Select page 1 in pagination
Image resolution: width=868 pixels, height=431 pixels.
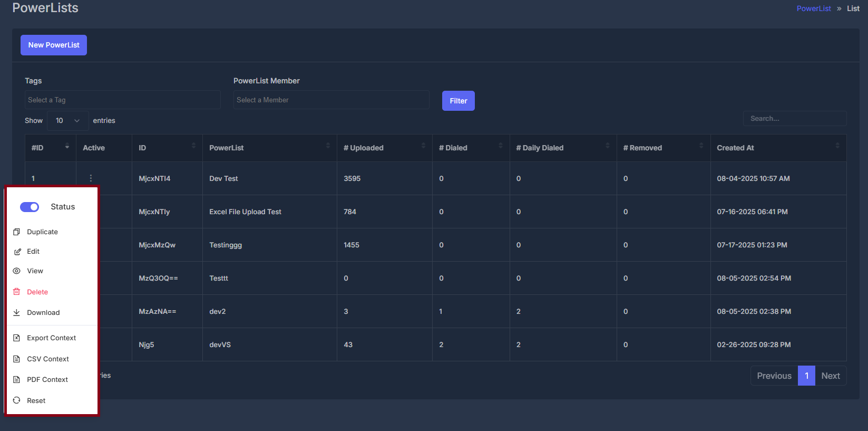coord(806,376)
